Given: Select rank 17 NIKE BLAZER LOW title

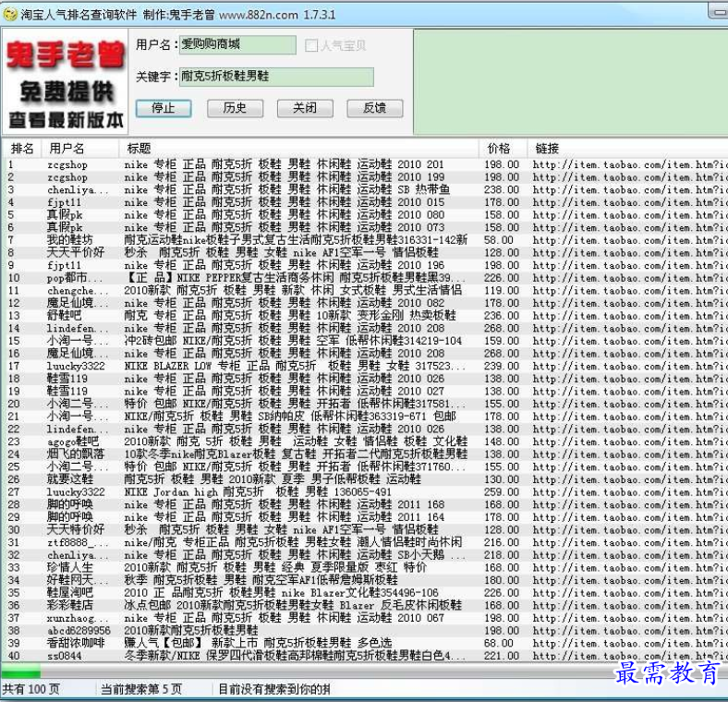Looking at the screenshot, I should [295, 366].
